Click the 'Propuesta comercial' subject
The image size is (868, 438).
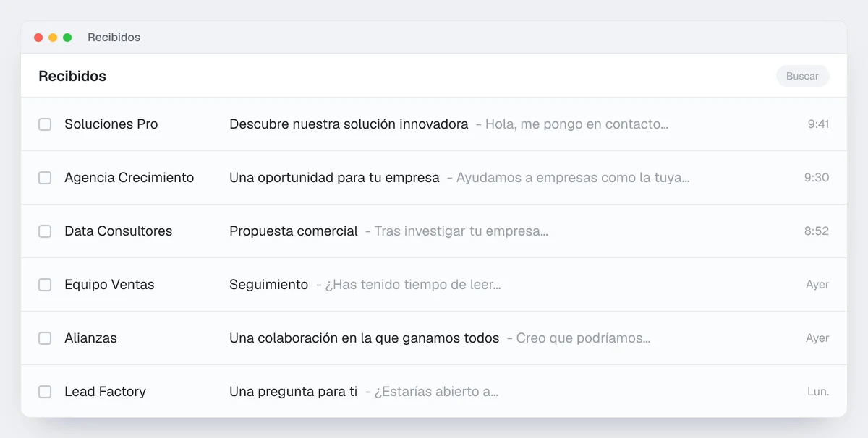pyautogui.click(x=294, y=231)
